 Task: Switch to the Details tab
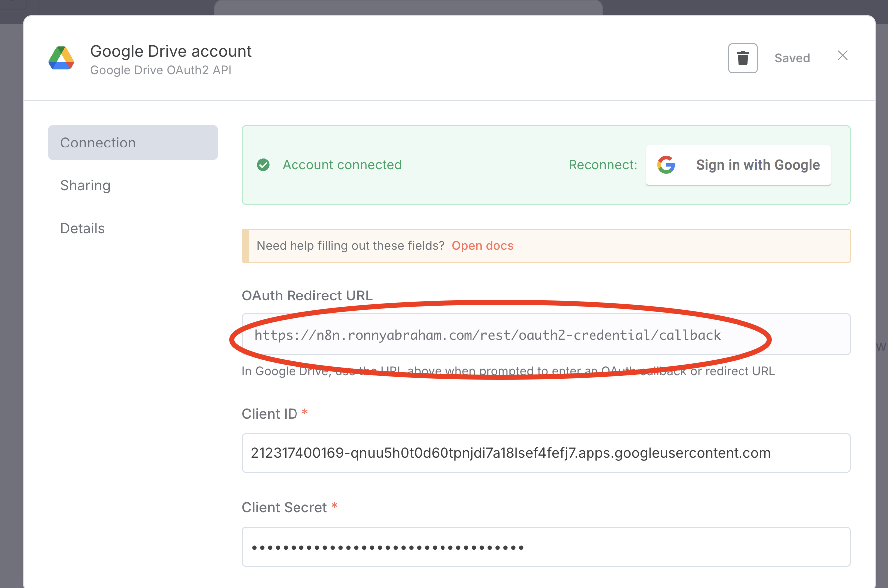82,228
